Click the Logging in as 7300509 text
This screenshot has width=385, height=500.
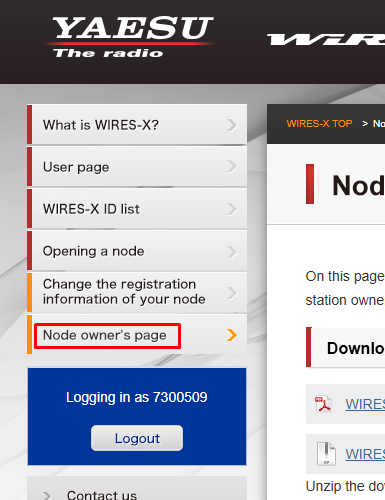click(137, 397)
